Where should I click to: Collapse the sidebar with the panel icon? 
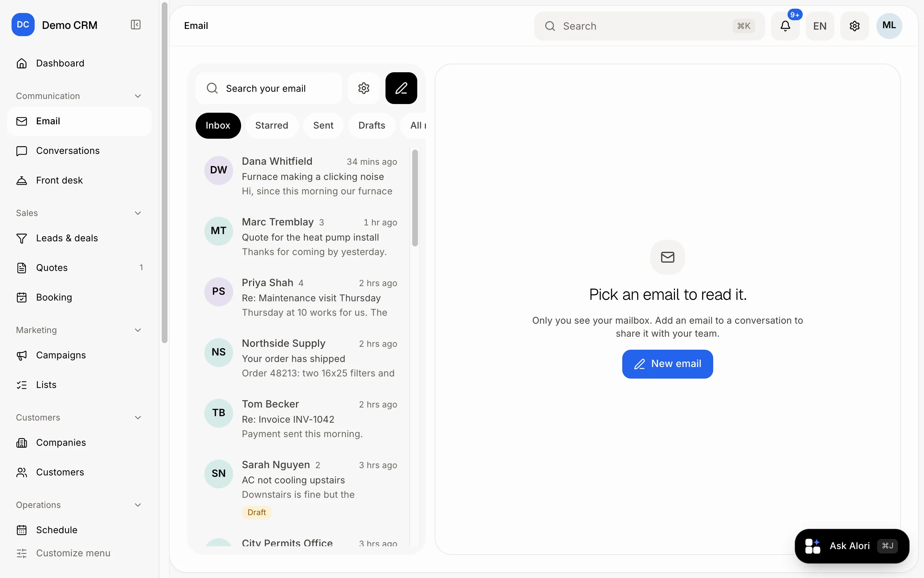[136, 25]
